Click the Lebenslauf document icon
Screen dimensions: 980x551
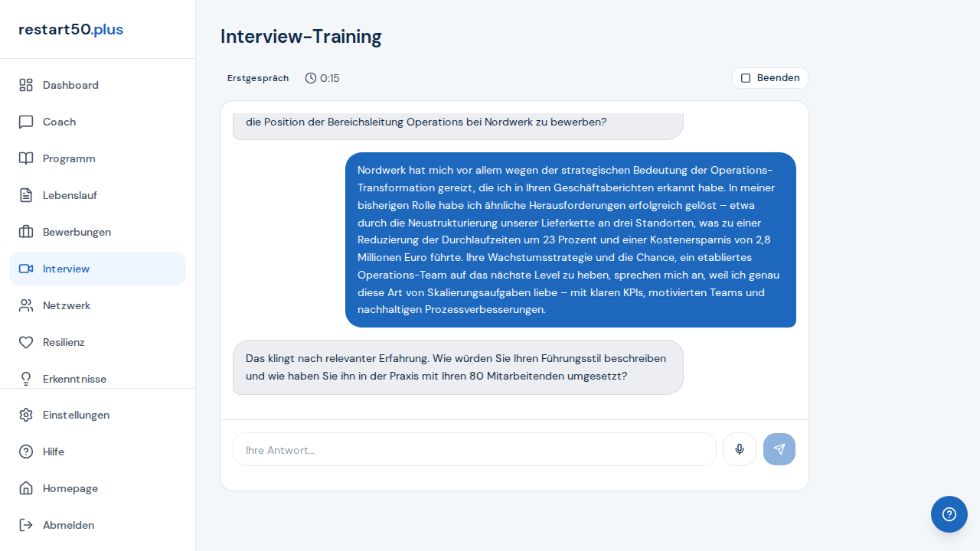[26, 195]
